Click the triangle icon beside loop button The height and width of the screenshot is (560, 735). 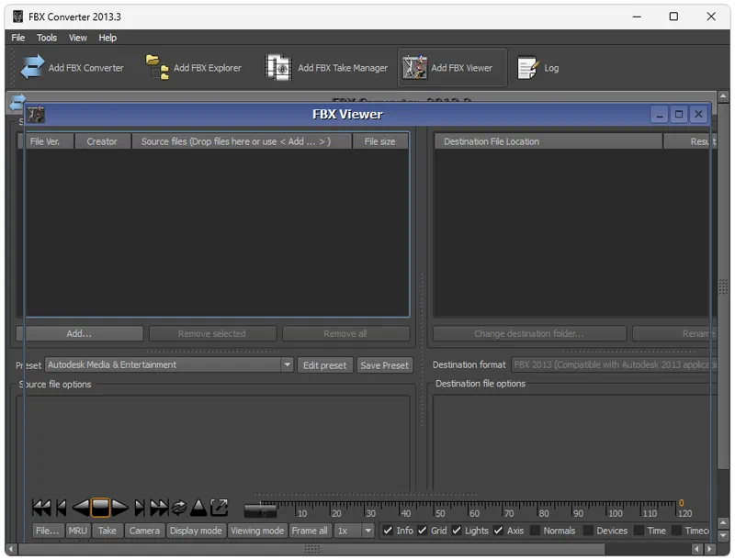(x=198, y=508)
